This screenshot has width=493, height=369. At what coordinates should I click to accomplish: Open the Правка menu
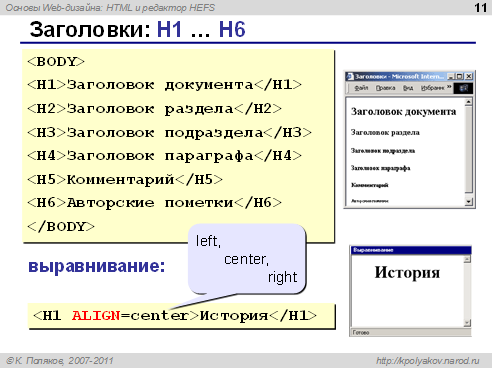385,88
